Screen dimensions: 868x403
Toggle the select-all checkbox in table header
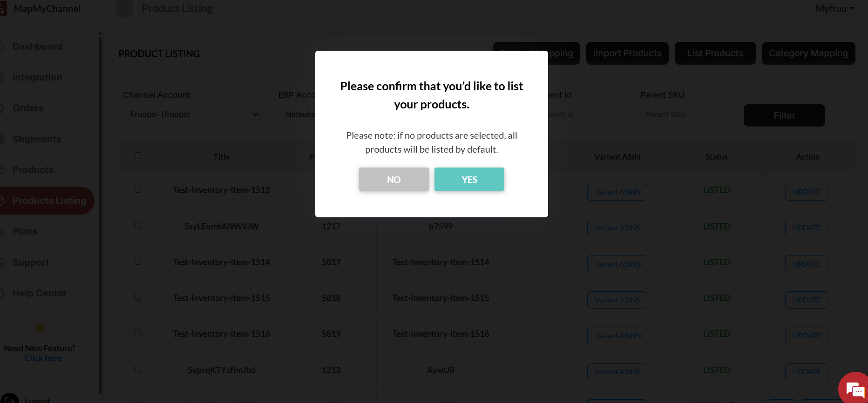137,156
